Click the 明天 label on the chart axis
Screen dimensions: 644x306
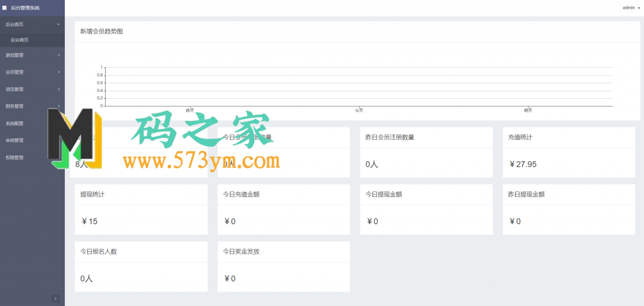(528, 110)
